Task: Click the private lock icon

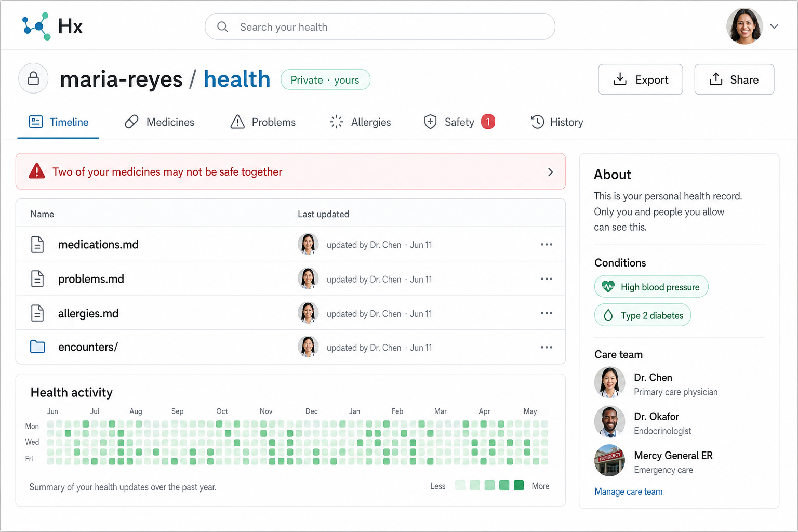Action: click(x=33, y=78)
